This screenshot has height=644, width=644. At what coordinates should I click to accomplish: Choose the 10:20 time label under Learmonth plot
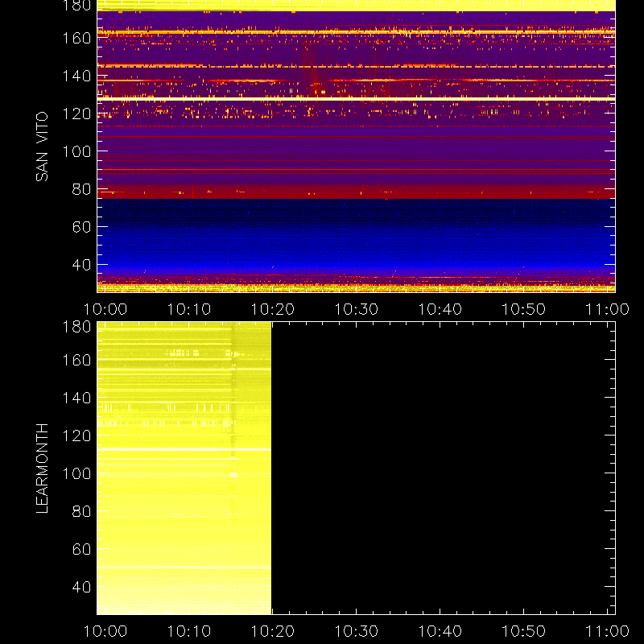coord(273,631)
